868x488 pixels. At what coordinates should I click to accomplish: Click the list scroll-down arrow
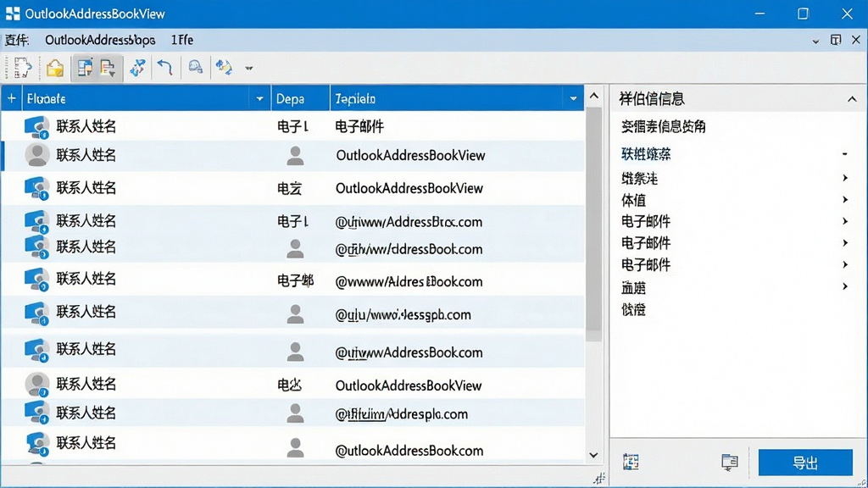593,455
